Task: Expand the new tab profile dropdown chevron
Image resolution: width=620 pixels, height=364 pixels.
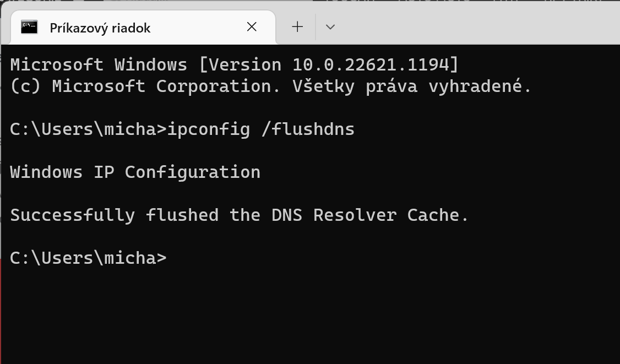Action: 330,27
